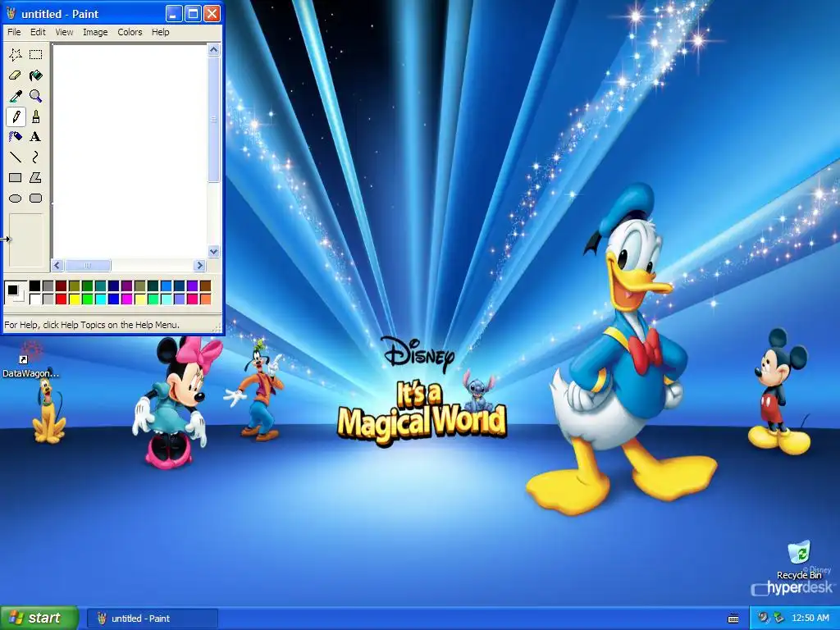
Task: Select the Free-Form Select tool
Action: [16, 54]
